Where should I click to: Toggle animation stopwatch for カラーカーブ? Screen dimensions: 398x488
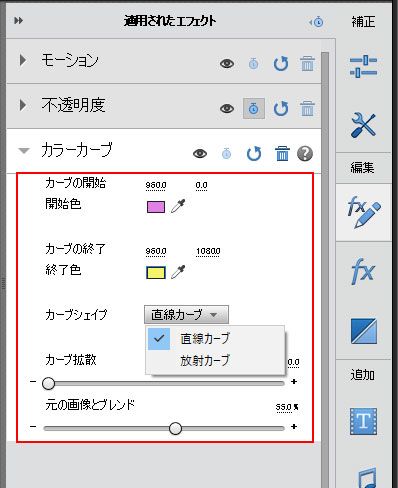coord(227,154)
